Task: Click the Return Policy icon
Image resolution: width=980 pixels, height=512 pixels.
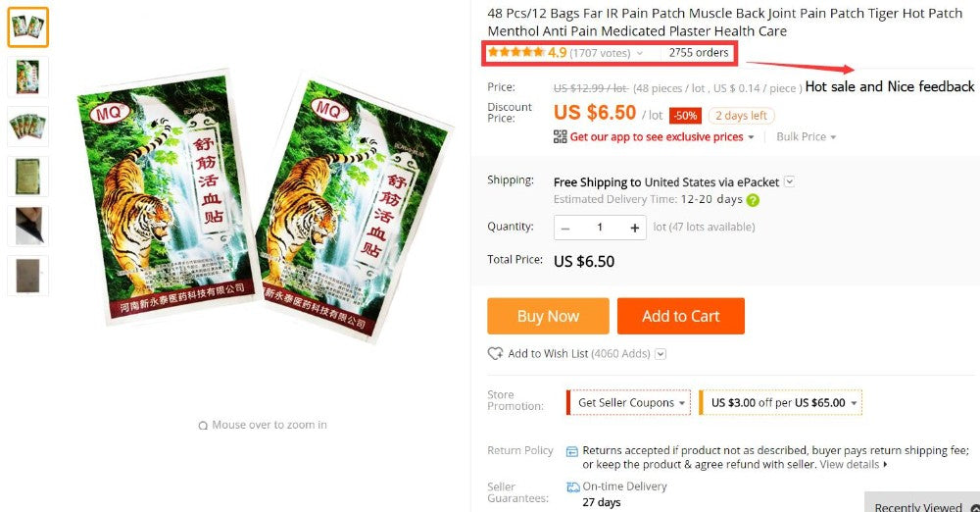Action: [572, 451]
